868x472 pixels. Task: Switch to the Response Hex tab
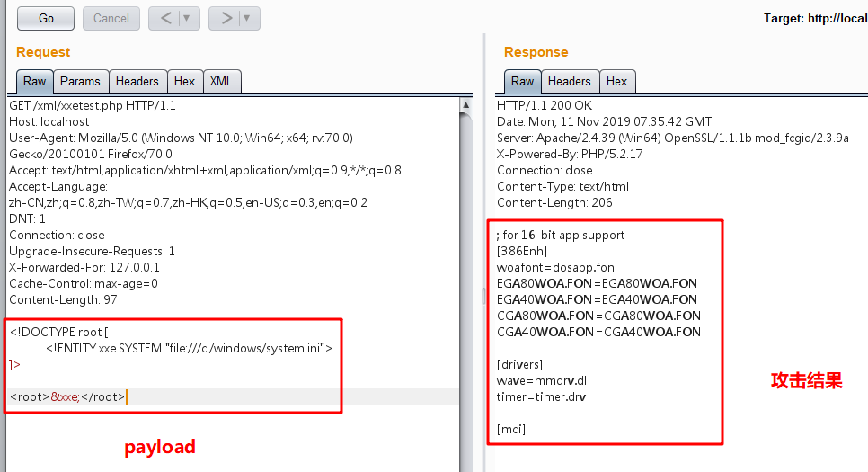[x=616, y=82]
